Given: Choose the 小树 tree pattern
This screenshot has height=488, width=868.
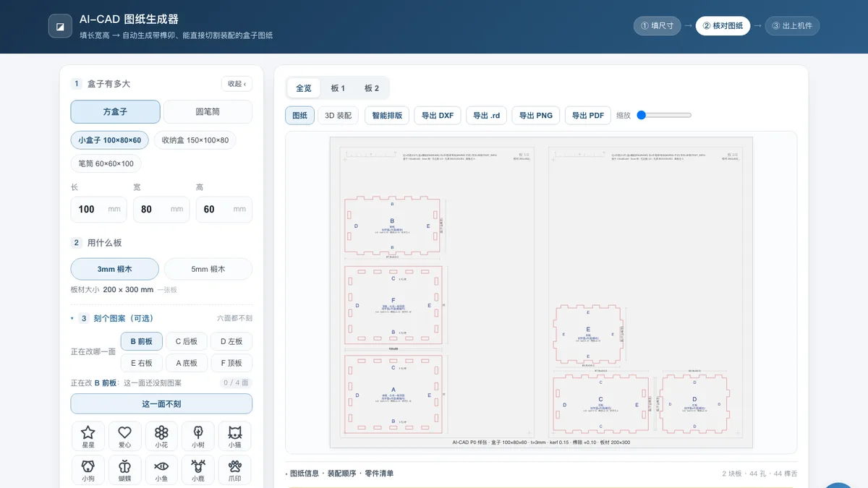Looking at the screenshot, I should click(x=198, y=437).
